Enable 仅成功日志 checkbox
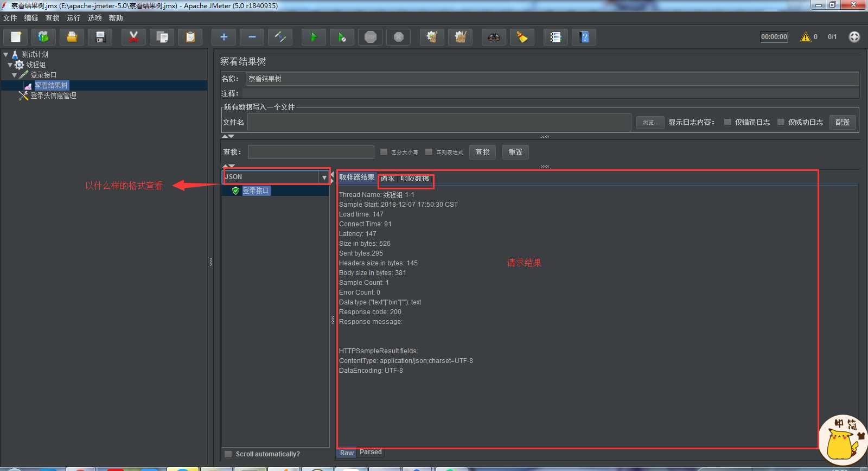Image resolution: width=868 pixels, height=471 pixels. tap(781, 122)
